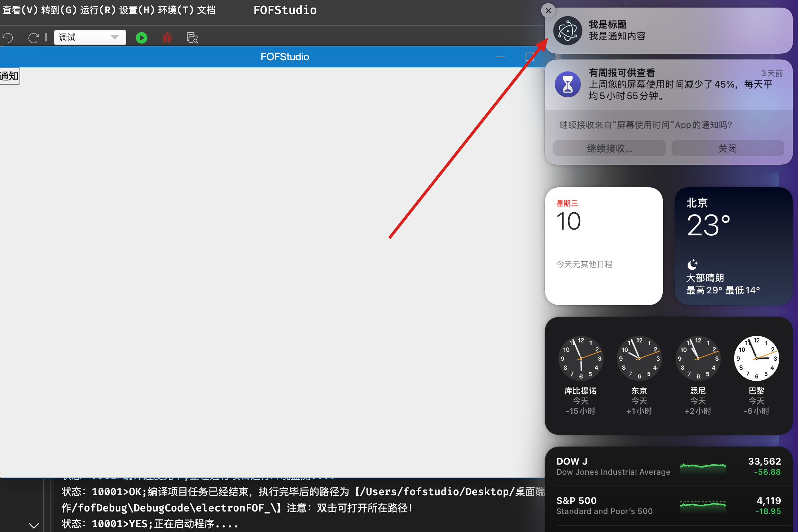The width and height of the screenshot is (798, 532).
Task: Select the 巴黎 clock
Action: coord(757,376)
